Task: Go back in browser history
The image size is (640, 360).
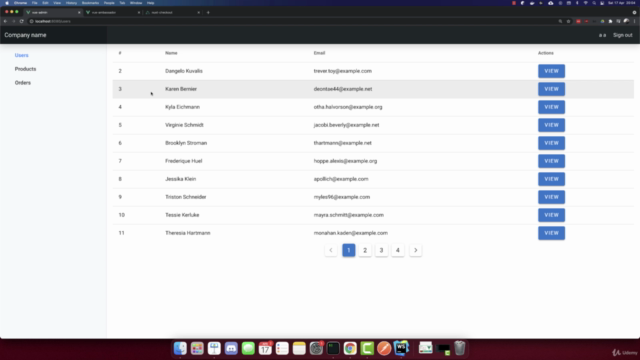Action: coord(5,21)
